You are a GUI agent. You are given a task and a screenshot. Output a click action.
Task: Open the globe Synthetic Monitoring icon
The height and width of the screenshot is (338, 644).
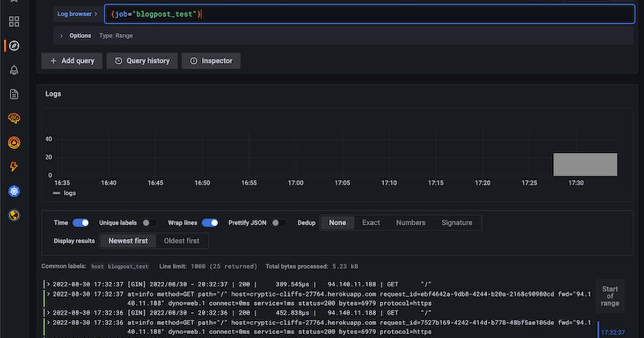[x=14, y=215]
